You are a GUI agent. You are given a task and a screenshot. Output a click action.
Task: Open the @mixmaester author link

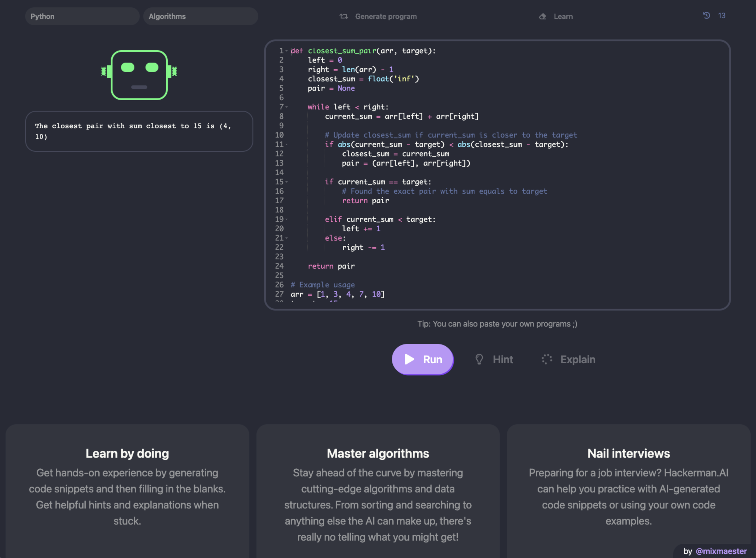(721, 551)
